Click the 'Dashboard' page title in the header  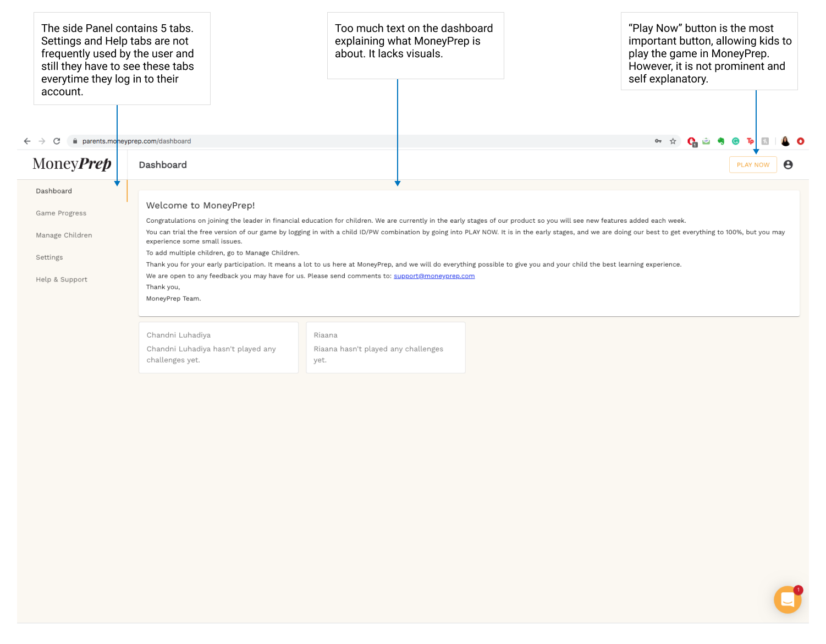(x=163, y=165)
